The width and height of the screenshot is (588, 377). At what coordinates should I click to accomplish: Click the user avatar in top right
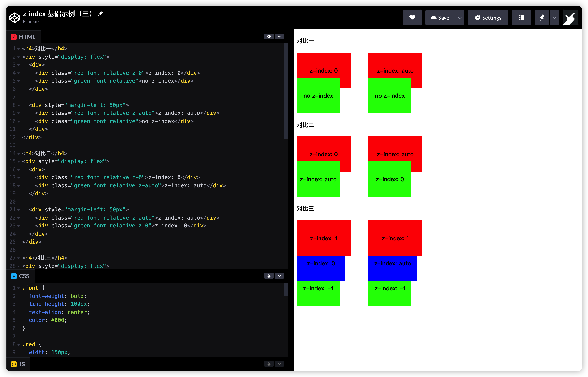(x=570, y=18)
